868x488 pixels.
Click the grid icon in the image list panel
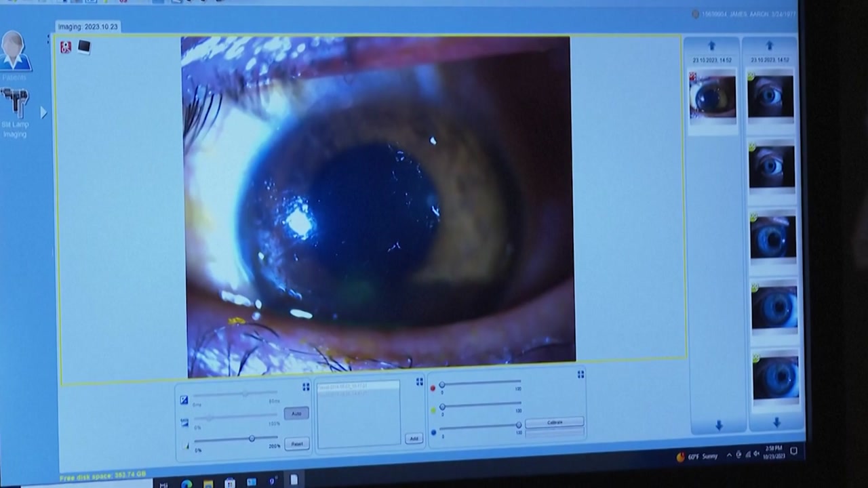[419, 382]
